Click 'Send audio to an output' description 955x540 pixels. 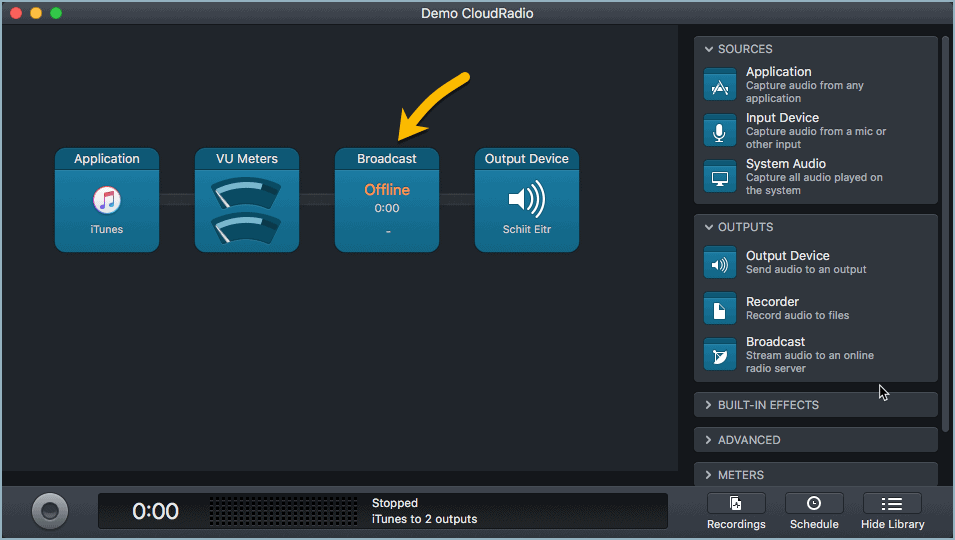806,270
